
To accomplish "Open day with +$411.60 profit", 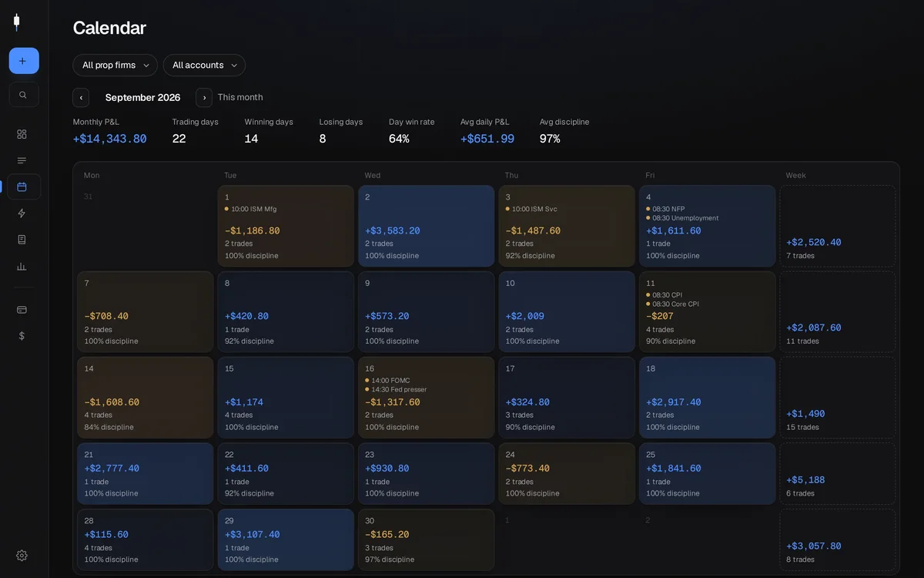I will pyautogui.click(x=286, y=473).
